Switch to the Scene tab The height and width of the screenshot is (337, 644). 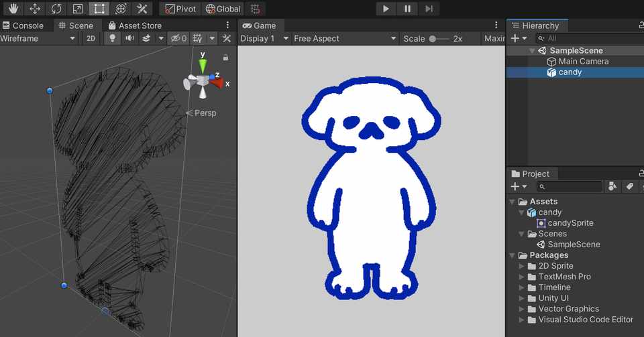click(x=76, y=25)
